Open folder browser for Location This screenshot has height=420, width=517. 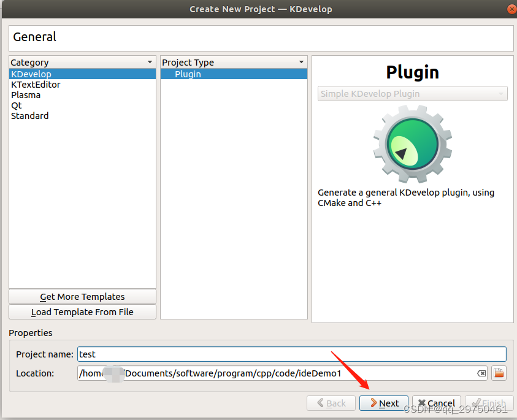[499, 373]
